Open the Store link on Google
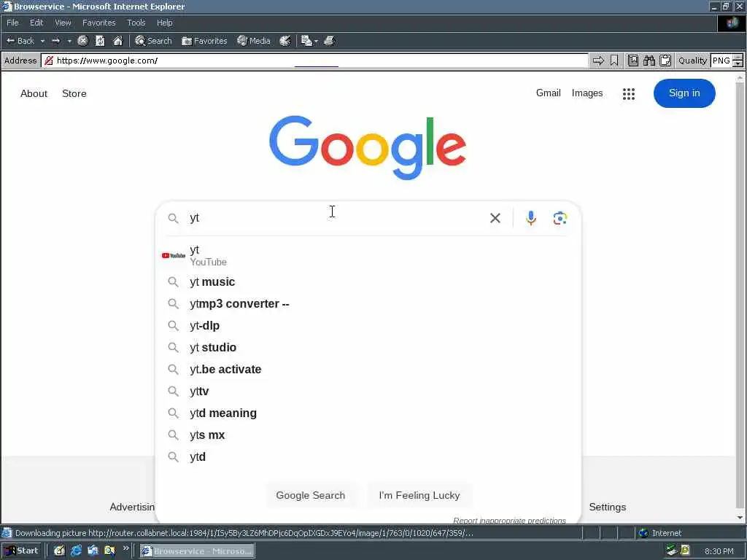The height and width of the screenshot is (560, 747). click(74, 93)
